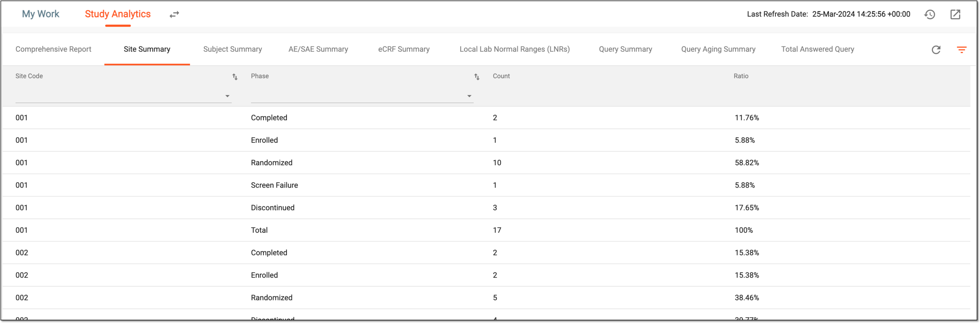
Task: Select the Screen Failure phase cell
Action: coord(274,185)
